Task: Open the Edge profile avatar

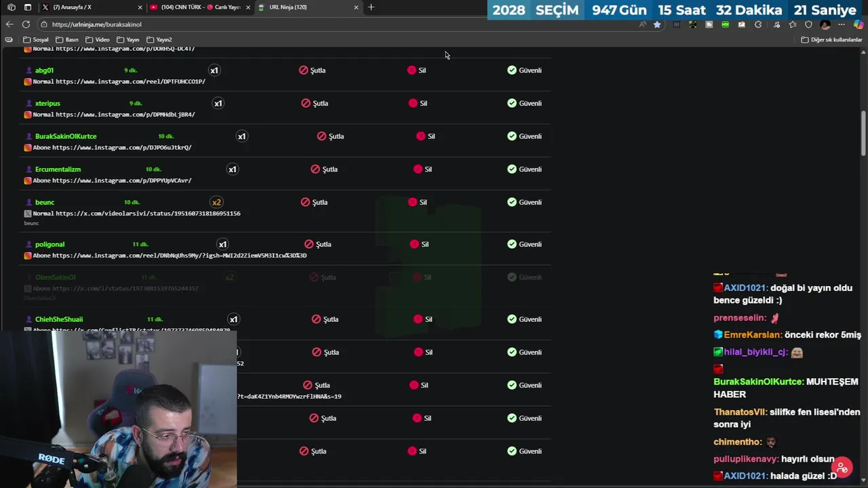Action: [x=825, y=24]
